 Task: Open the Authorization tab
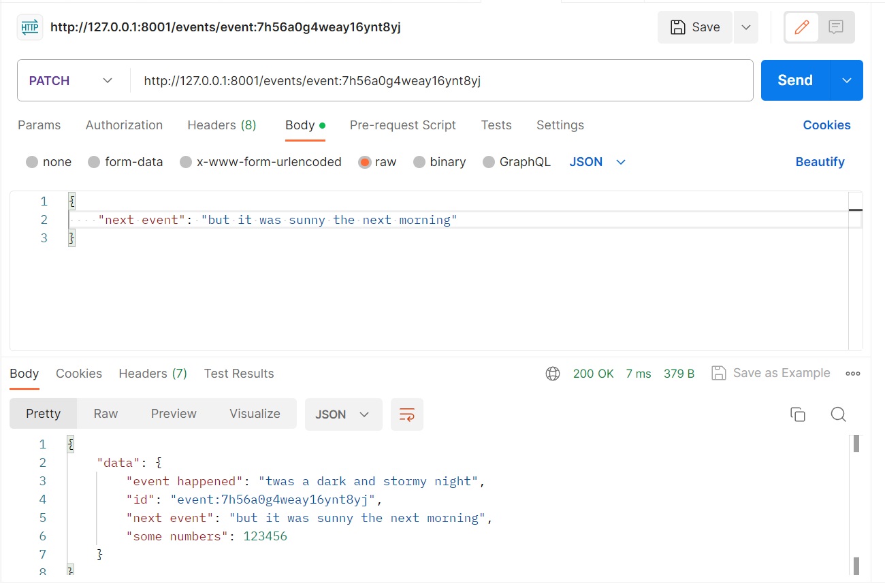point(124,125)
